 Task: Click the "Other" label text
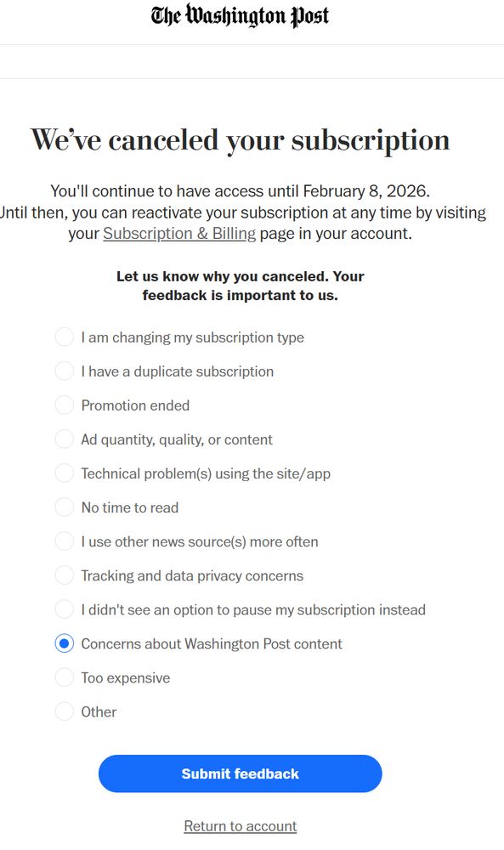[99, 712]
